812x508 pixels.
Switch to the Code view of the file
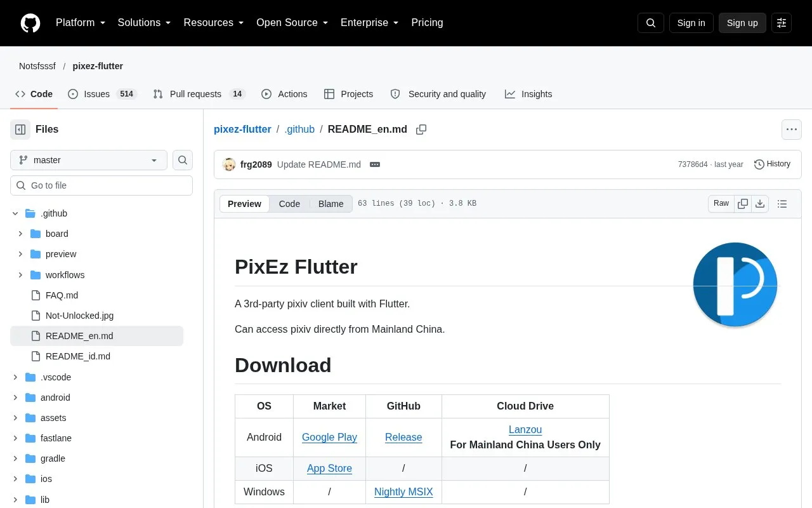[289, 204]
